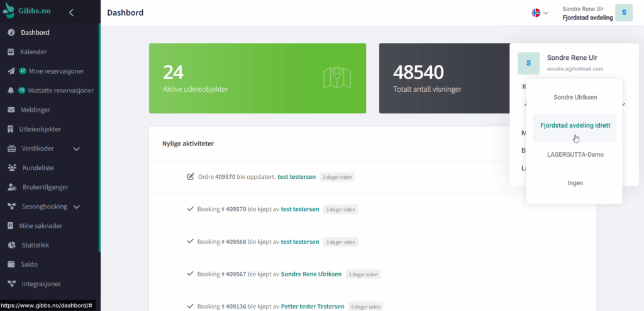Click test testersen link on Ordre 409570 row

tap(297, 177)
